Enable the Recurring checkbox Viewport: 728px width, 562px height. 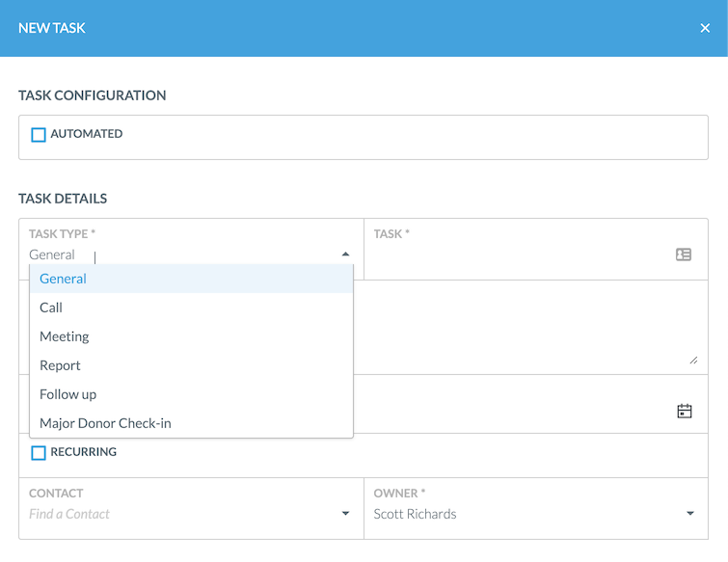coord(39,452)
